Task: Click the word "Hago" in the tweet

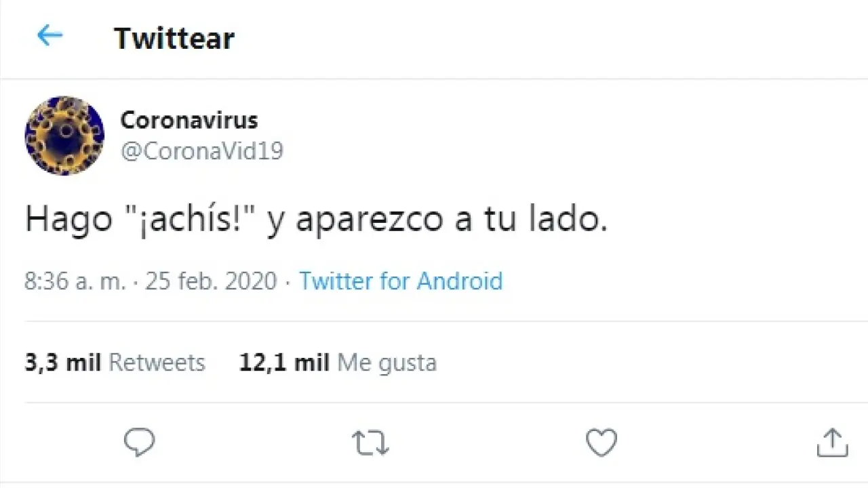Action: click(68, 220)
